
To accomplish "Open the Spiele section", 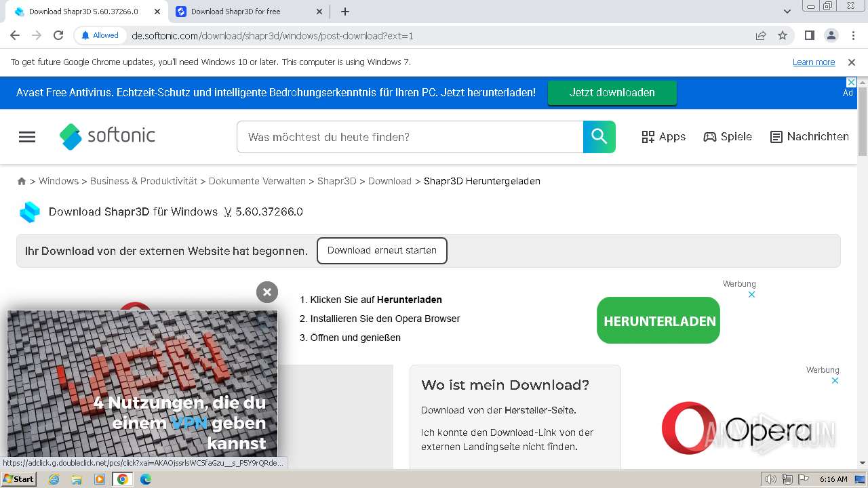I will tap(728, 137).
